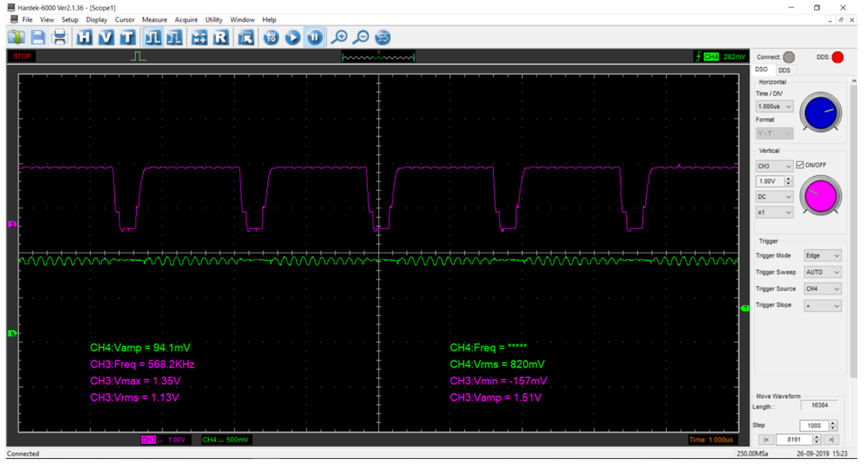Open the vertical channel CH3 dropdown

pos(774,166)
